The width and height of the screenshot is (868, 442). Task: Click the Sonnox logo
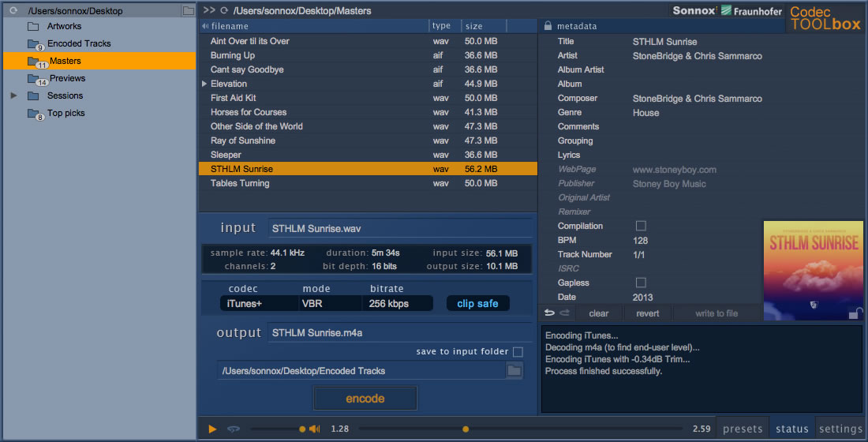[x=694, y=10]
